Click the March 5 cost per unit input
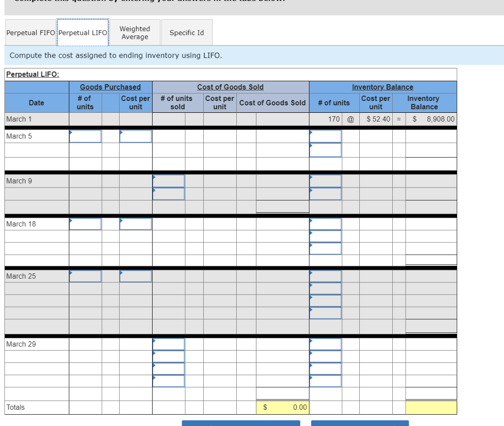The image size is (504, 426). tap(135, 136)
